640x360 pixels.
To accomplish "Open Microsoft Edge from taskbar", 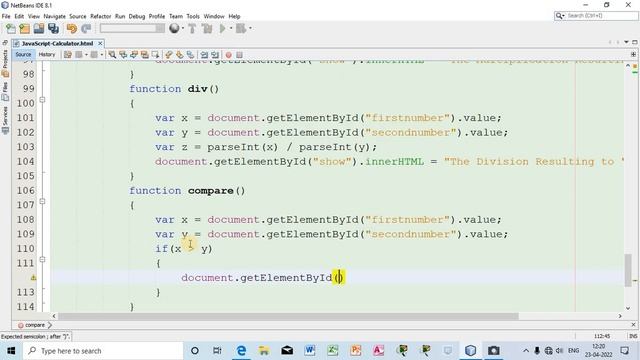I will coord(241,351).
